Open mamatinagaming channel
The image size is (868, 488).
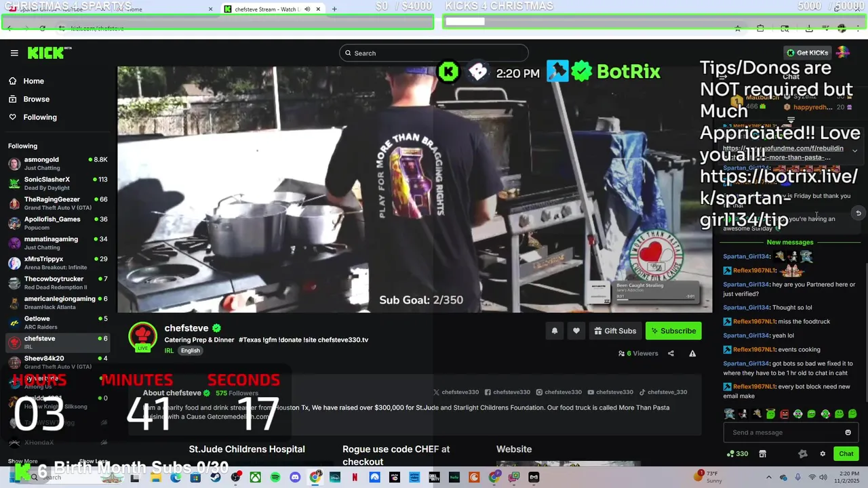tap(58, 243)
